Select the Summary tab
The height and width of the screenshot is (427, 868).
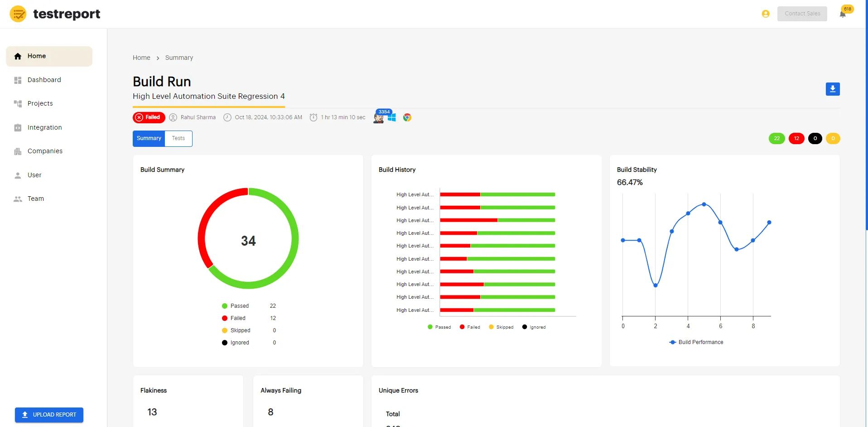click(x=149, y=138)
